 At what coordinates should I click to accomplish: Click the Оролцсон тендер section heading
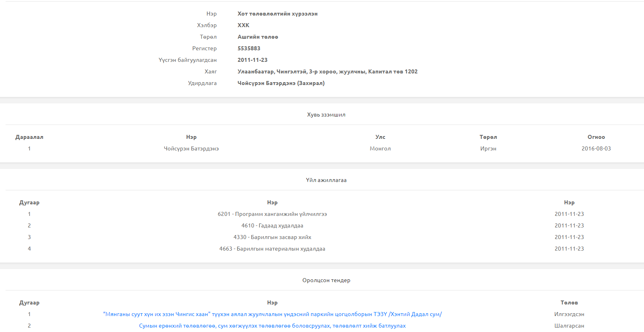tap(326, 280)
